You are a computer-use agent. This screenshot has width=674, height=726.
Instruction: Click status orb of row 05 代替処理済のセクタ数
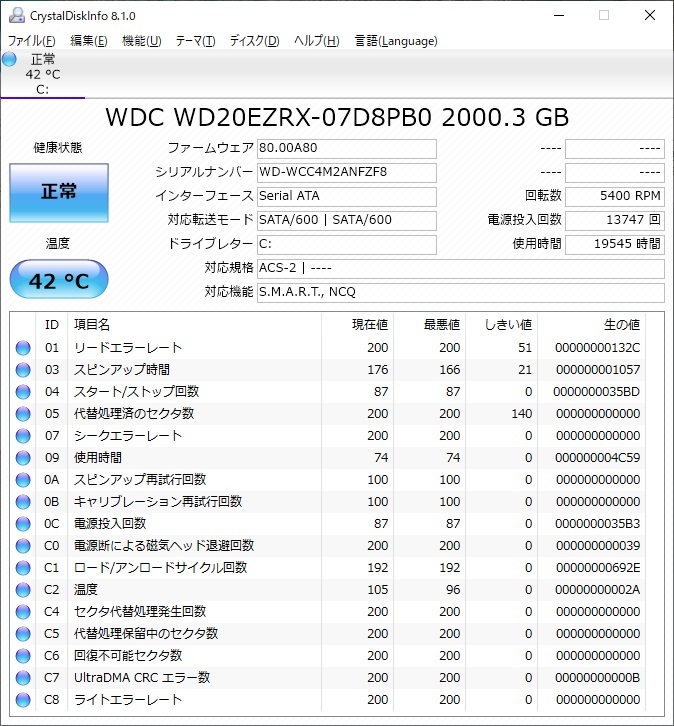pos(23,414)
